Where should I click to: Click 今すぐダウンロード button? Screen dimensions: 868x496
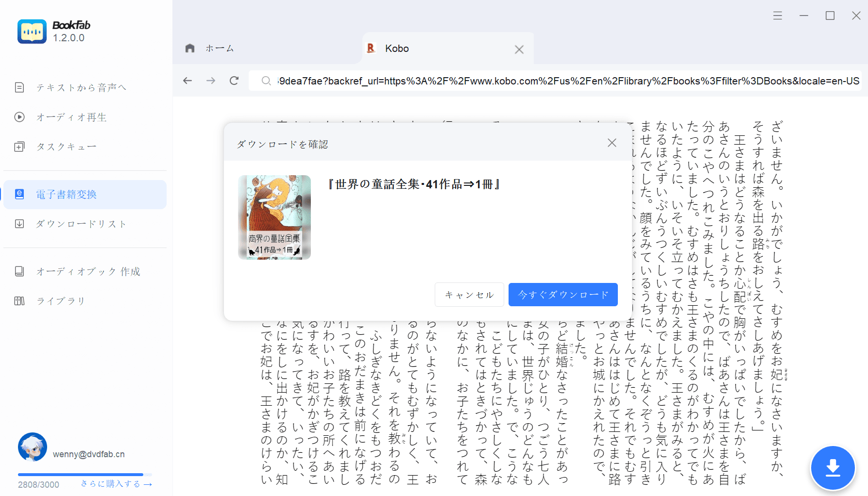(563, 295)
